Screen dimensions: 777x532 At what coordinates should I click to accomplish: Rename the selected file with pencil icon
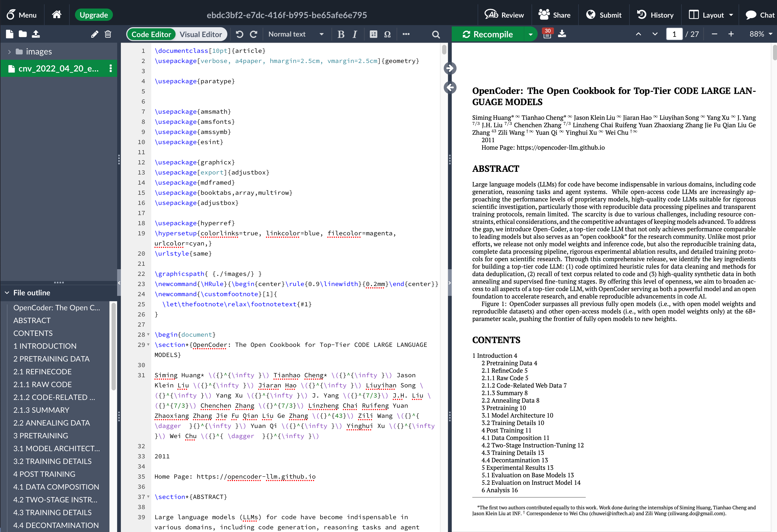click(95, 34)
